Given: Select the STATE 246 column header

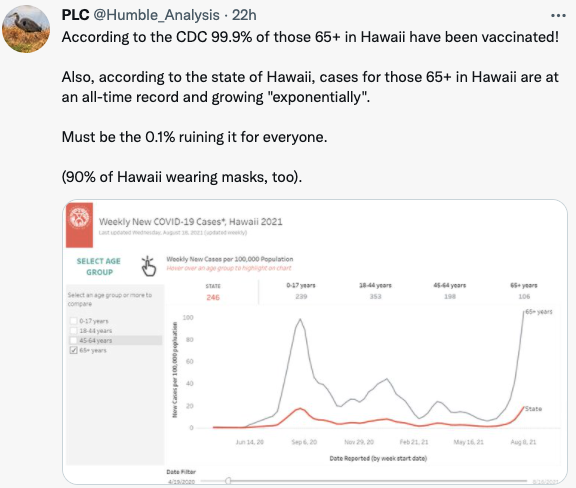Looking at the screenshot, I should [213, 292].
